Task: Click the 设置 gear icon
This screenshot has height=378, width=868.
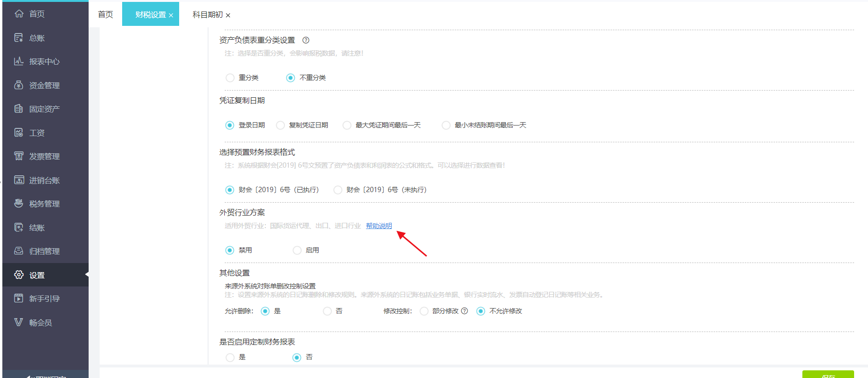Action: pyautogui.click(x=19, y=275)
